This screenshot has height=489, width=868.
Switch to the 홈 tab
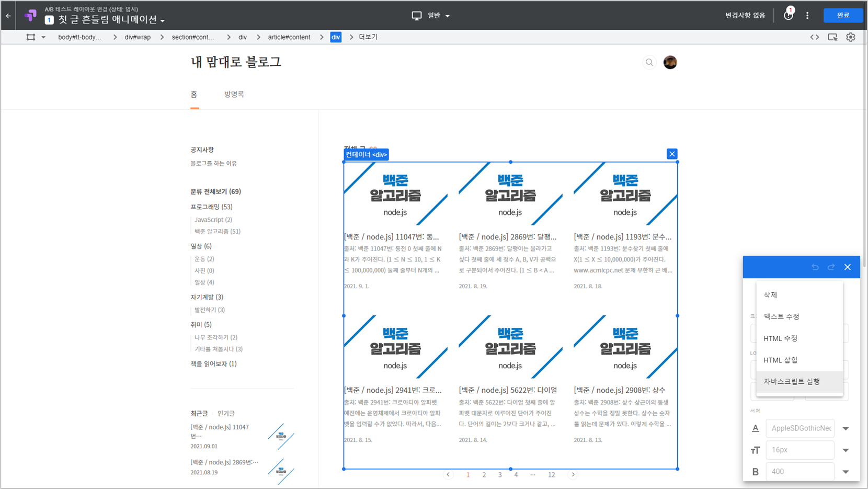tap(194, 95)
